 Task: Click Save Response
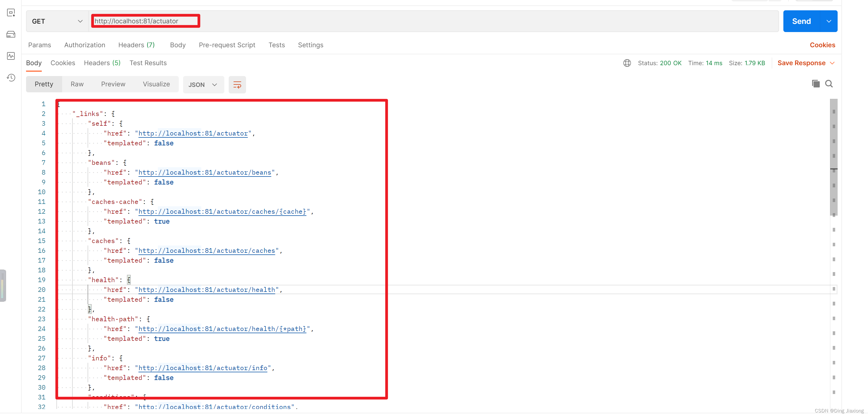point(802,63)
